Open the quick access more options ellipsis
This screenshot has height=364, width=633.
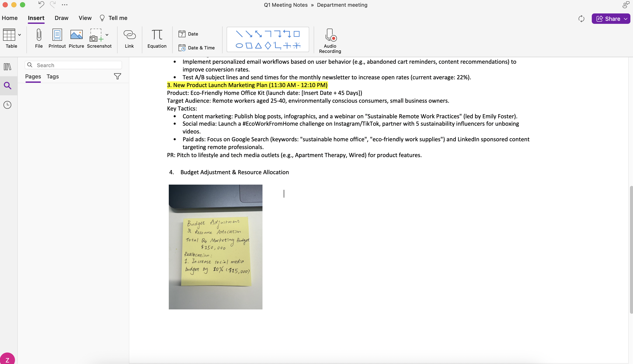[65, 5]
